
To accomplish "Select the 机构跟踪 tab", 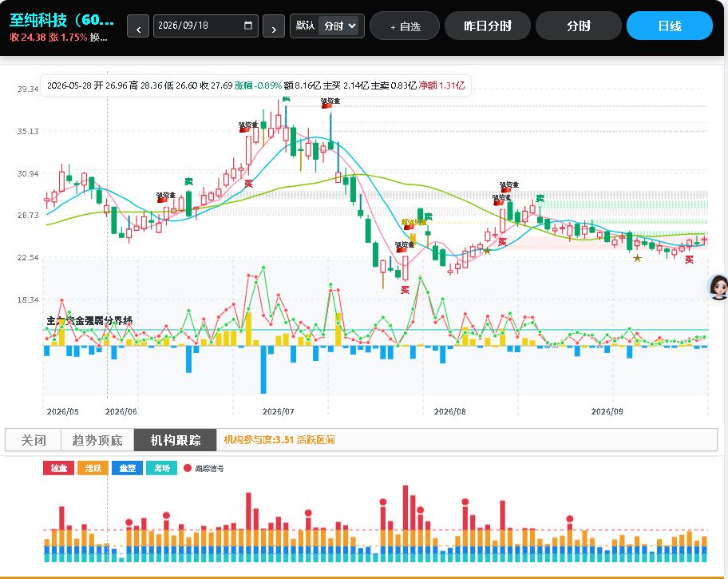I will pyautogui.click(x=176, y=439).
